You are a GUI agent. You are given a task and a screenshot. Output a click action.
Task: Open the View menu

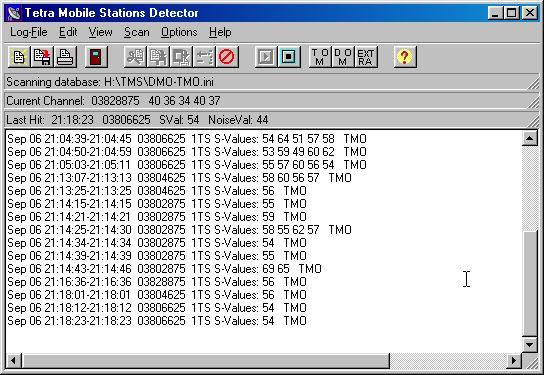point(100,32)
